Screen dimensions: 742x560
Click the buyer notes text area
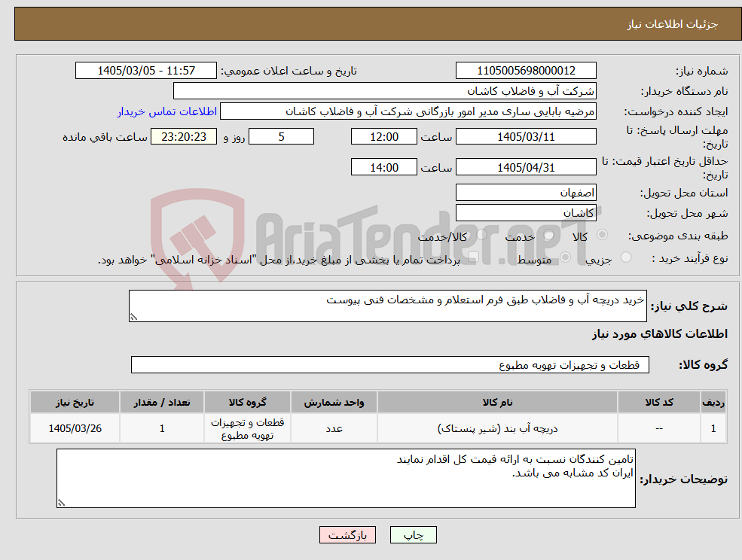click(346, 479)
